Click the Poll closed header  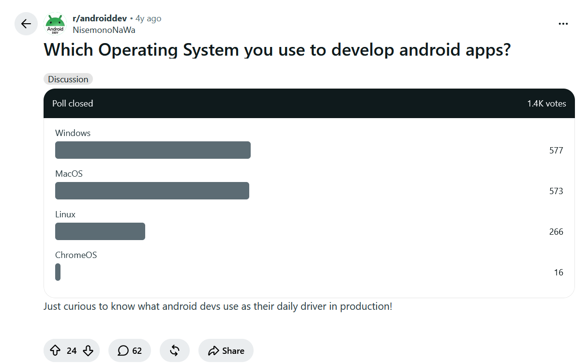73,104
